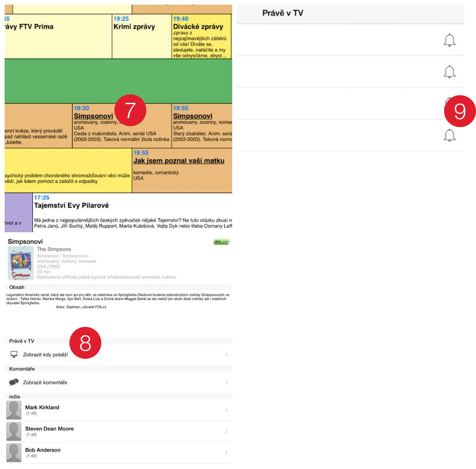Screen dimensions: 476x469
Task: Click Bob Anderson's avatar picture
Action: tap(14, 453)
